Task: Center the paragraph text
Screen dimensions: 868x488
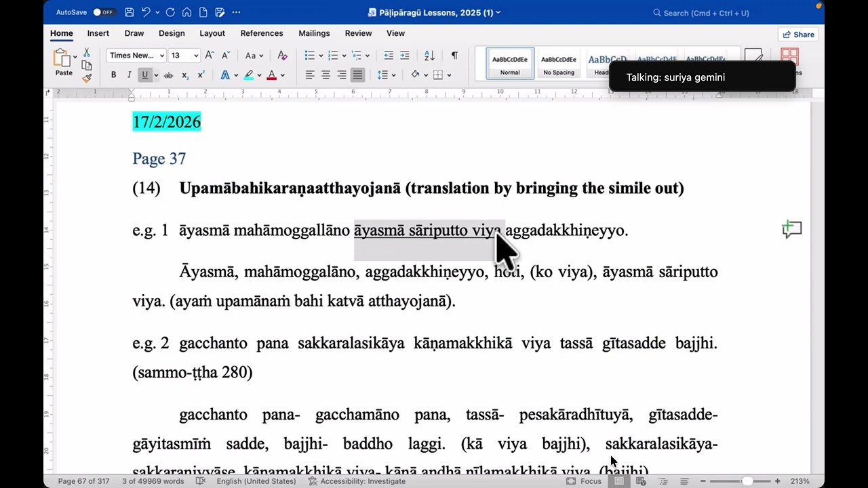Action: click(326, 75)
